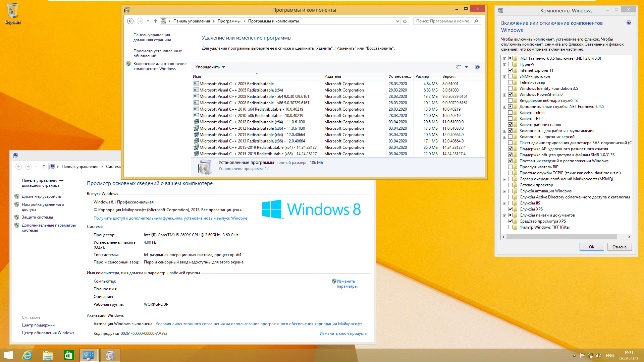Enable Windows Identity Foundation 3.5 checkbox
The image size is (644, 362).
510,88
